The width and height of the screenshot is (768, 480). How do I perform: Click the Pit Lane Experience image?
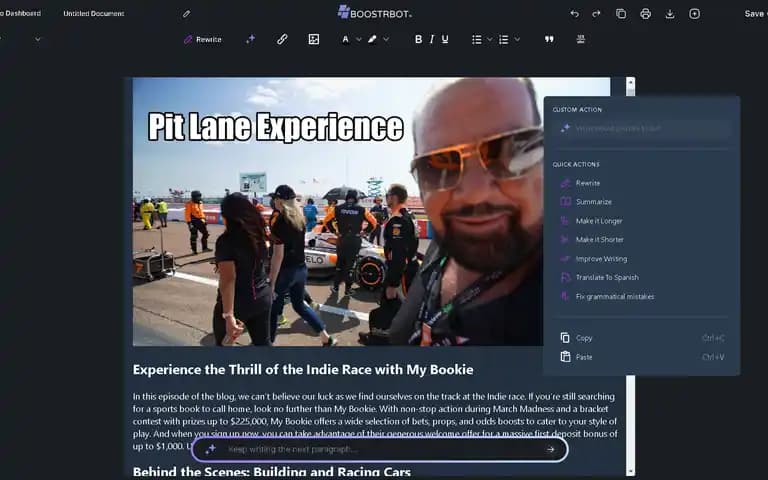tap(338, 212)
